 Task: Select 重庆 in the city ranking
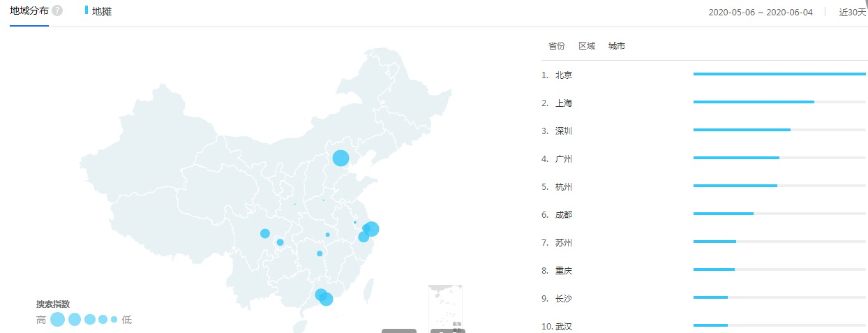pyautogui.click(x=564, y=270)
